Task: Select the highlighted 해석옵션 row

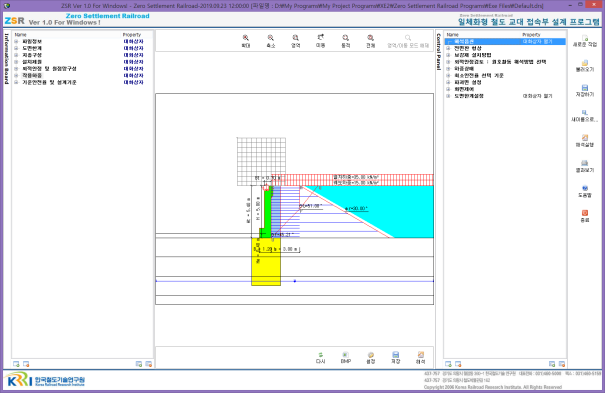Action: pos(505,41)
